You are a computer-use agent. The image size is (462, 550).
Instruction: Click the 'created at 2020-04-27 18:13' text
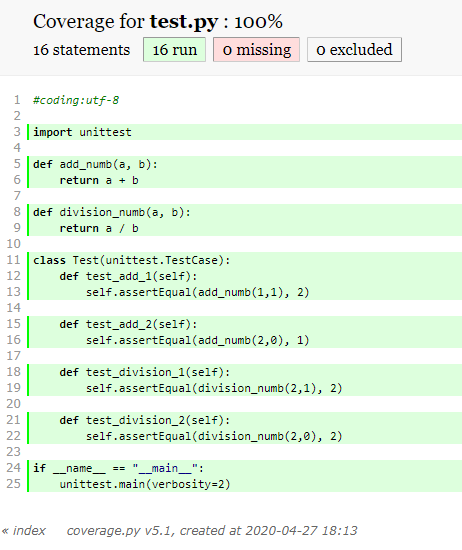point(268,531)
